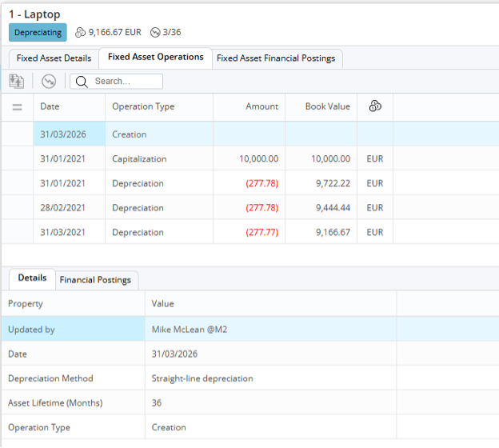Screen dimensions: 499x448
Task: Click the Property column header
Action: (x=74, y=304)
